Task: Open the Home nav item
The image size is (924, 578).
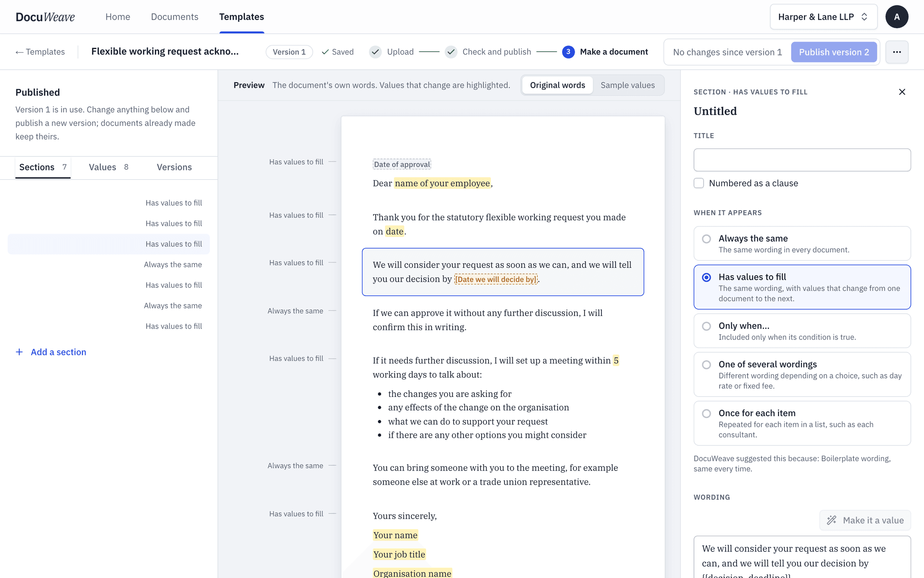Action: [118, 17]
